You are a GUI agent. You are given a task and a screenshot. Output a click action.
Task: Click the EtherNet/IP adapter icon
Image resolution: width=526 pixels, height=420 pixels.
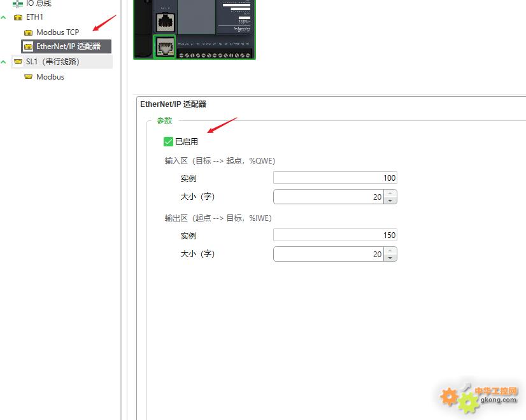click(28, 46)
